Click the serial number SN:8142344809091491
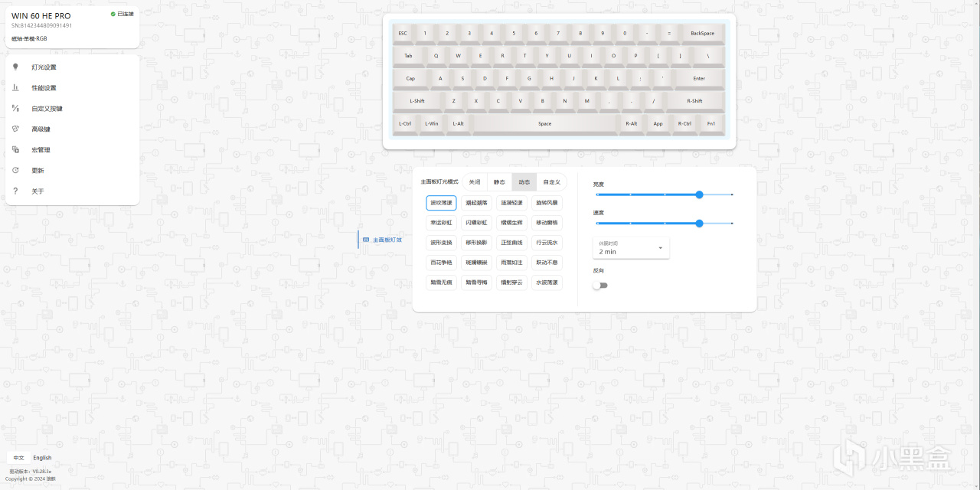The image size is (980, 490). (x=42, y=25)
